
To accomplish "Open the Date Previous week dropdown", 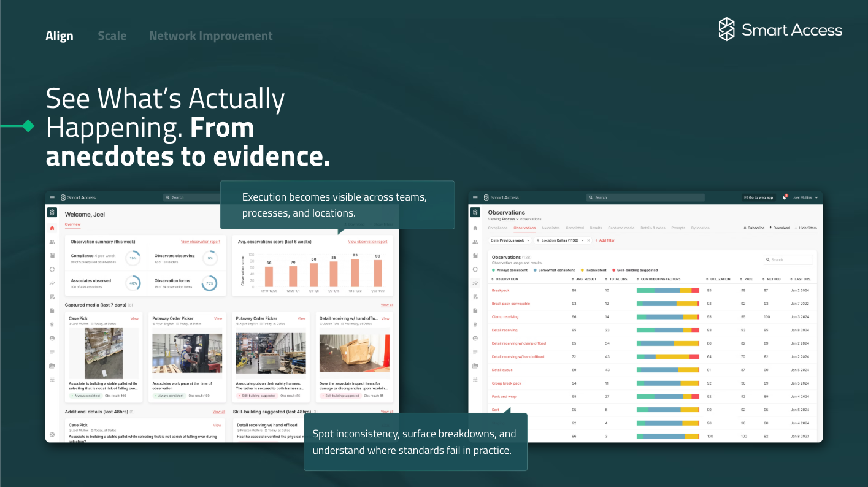I will coord(510,240).
